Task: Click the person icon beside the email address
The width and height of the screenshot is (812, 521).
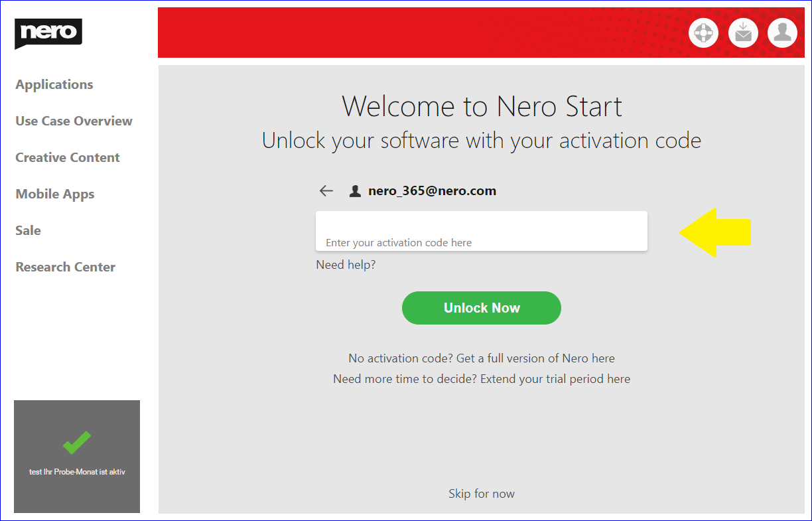Action: tap(355, 191)
